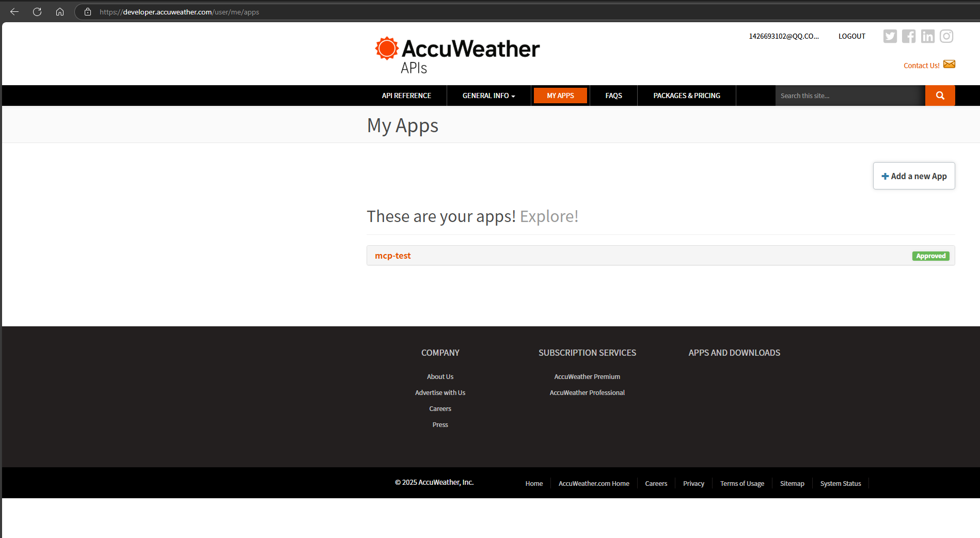Viewport: 980px width, 538px height.
Task: Go back using the browser back arrow
Action: [x=14, y=12]
